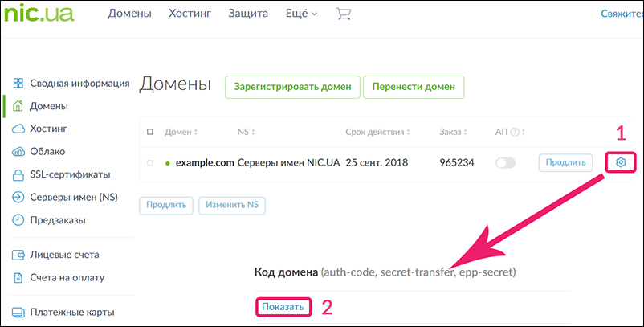Sort the table by Срок действия column

[x=380, y=132]
